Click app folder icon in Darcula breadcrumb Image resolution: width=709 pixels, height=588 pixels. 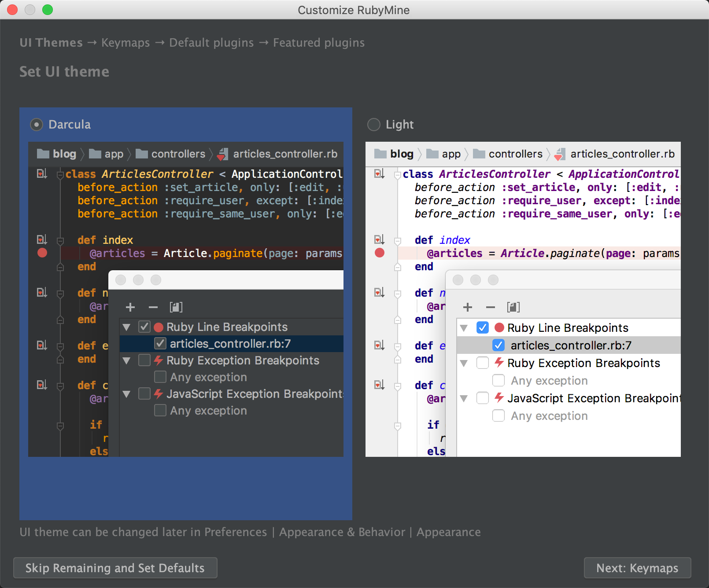click(x=95, y=154)
